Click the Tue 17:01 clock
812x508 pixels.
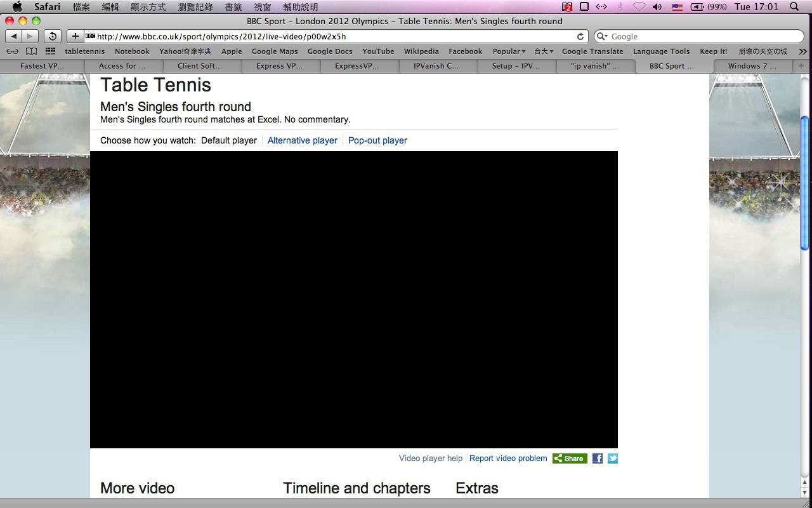point(756,7)
